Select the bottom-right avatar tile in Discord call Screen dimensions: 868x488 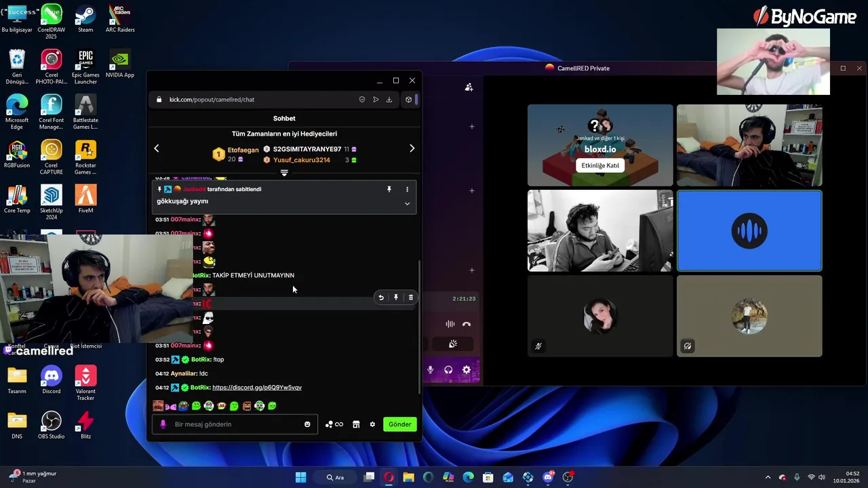(749, 316)
